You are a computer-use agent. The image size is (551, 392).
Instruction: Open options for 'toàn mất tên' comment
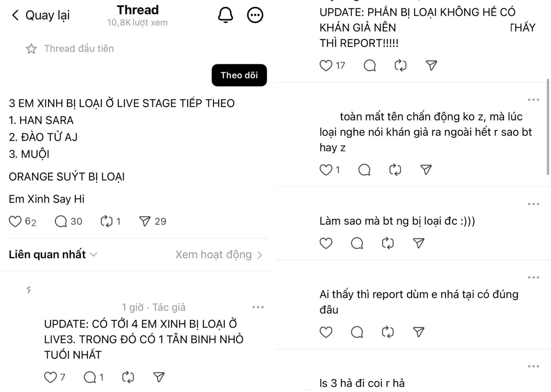tap(533, 100)
